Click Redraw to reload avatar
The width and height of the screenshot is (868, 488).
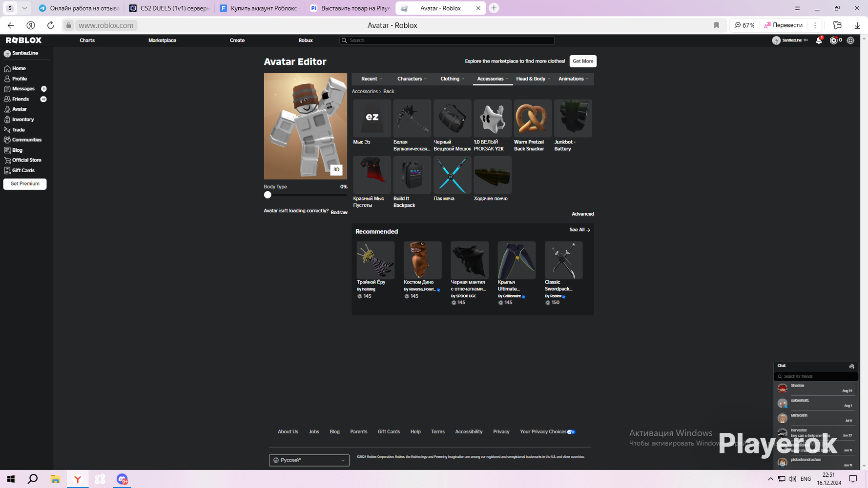[339, 213]
